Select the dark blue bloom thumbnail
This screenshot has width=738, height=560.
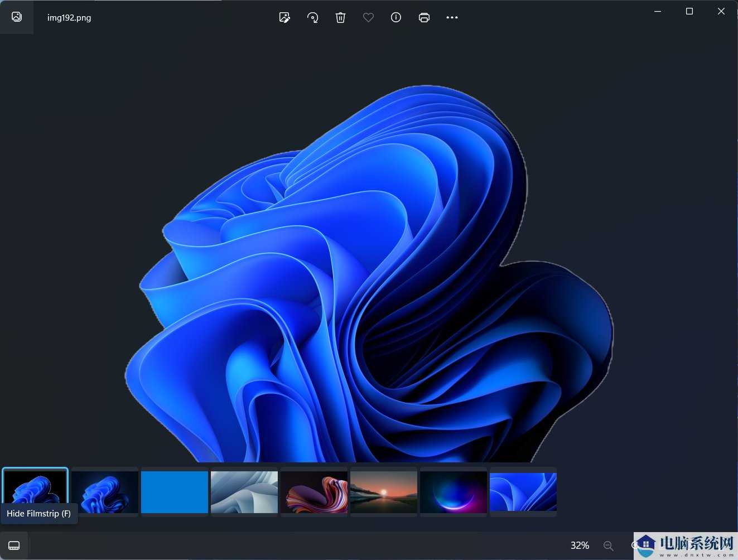coord(105,492)
